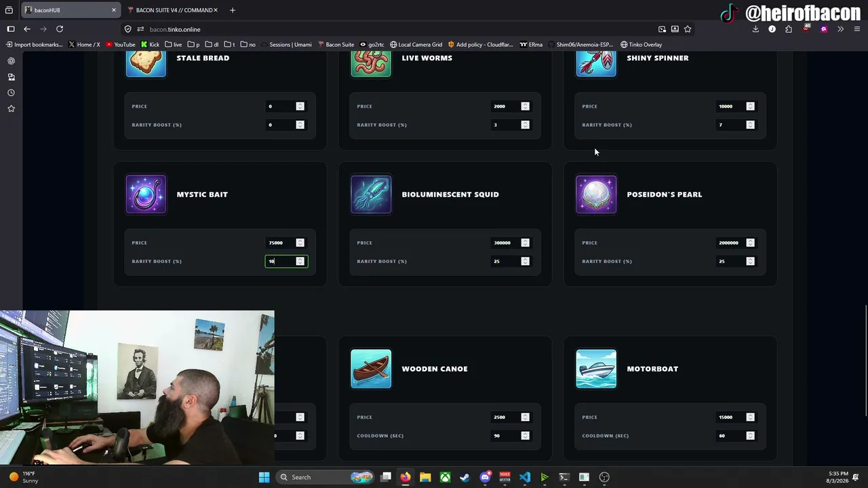Adjust Motorboat cooldown stepper arrows
Screen dimensions: 868x488
[750, 435]
